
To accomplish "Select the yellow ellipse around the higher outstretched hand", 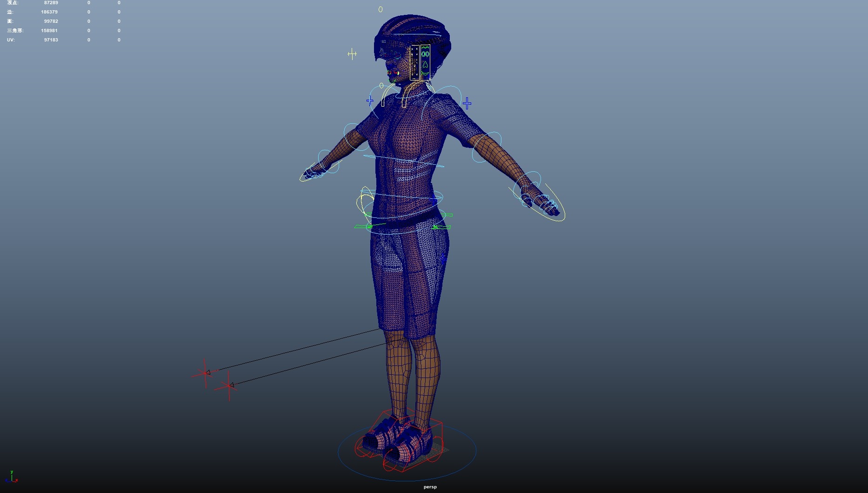I will (x=321, y=170).
